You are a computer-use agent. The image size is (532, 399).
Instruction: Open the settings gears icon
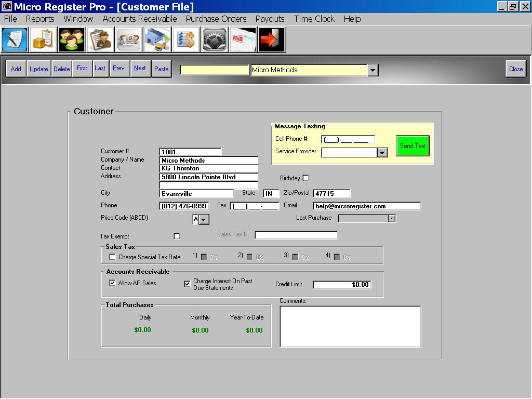(215, 39)
